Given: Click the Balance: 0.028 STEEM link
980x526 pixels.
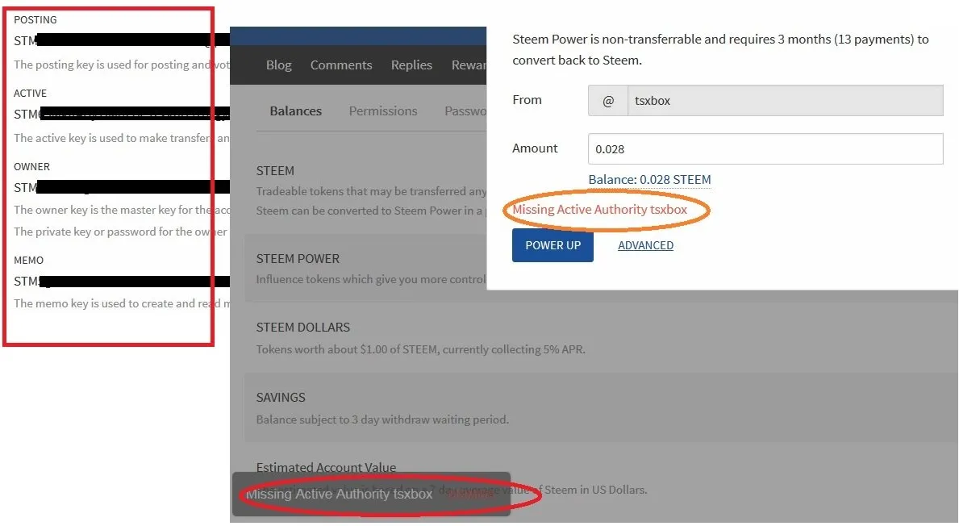Looking at the screenshot, I should [x=649, y=179].
